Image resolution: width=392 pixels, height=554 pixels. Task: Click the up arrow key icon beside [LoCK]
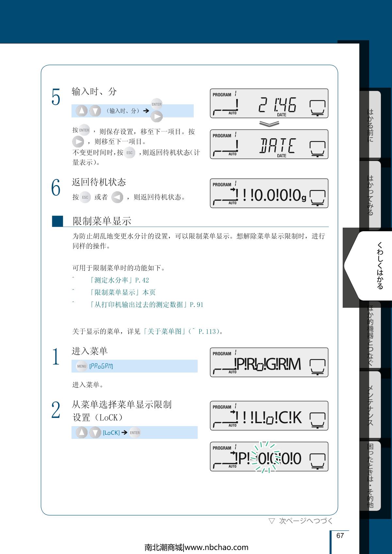(x=82, y=433)
